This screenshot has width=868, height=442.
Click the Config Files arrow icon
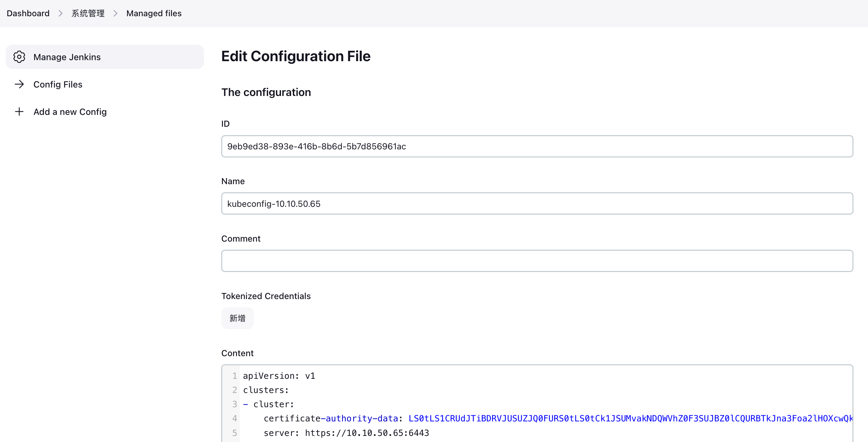coord(19,84)
